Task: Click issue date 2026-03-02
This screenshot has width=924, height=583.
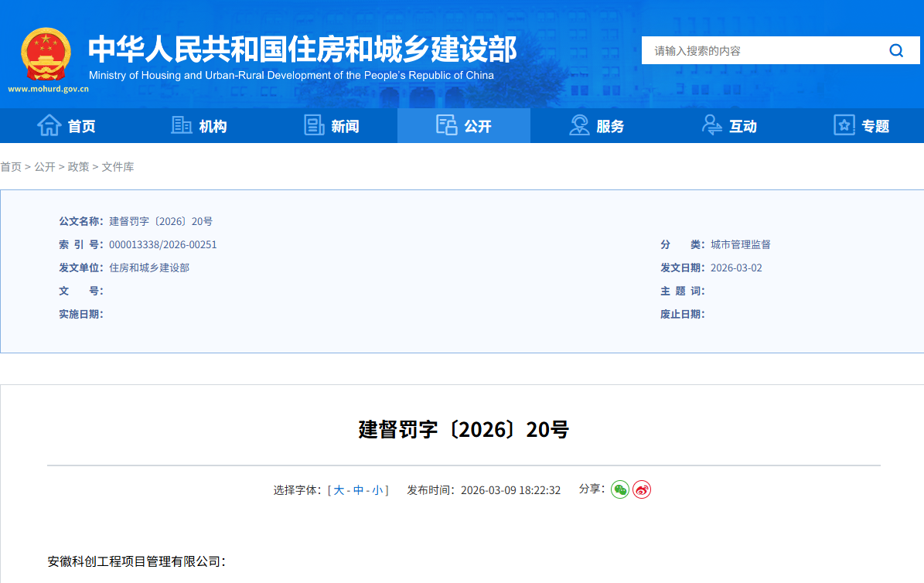Action: [736, 268]
